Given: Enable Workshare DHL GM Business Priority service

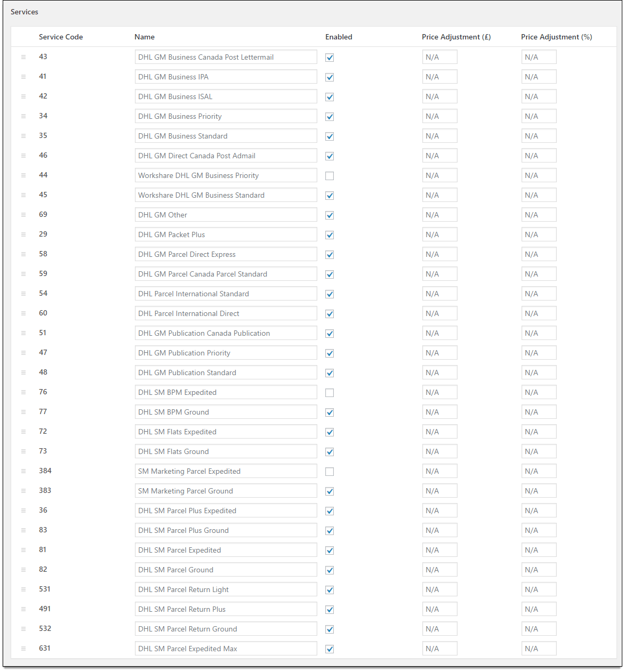Looking at the screenshot, I should [330, 176].
